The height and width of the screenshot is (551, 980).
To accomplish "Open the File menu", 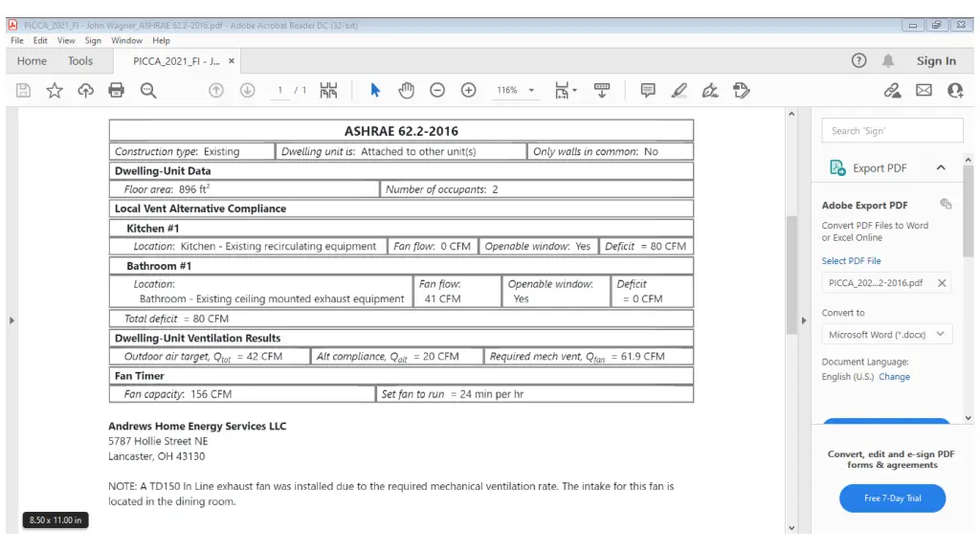I will click(17, 40).
